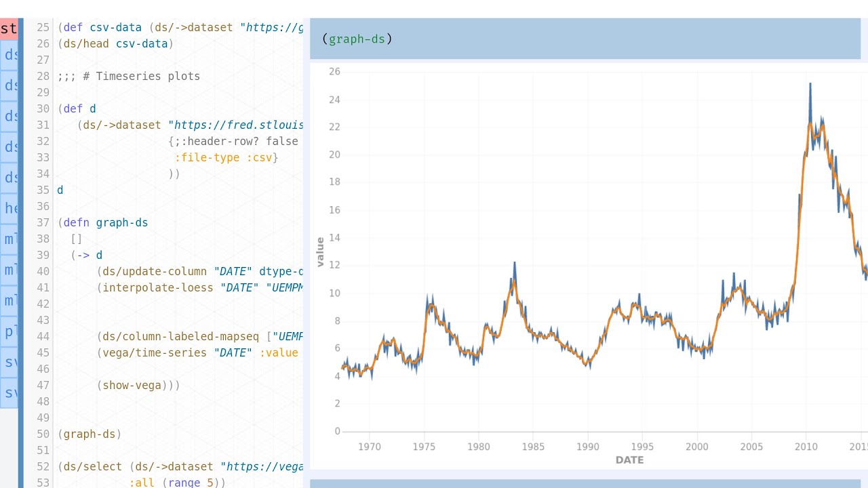This screenshot has height=488, width=868.
Task: Select the bottom-most "sv" sidebar tab
Action: (x=9, y=392)
